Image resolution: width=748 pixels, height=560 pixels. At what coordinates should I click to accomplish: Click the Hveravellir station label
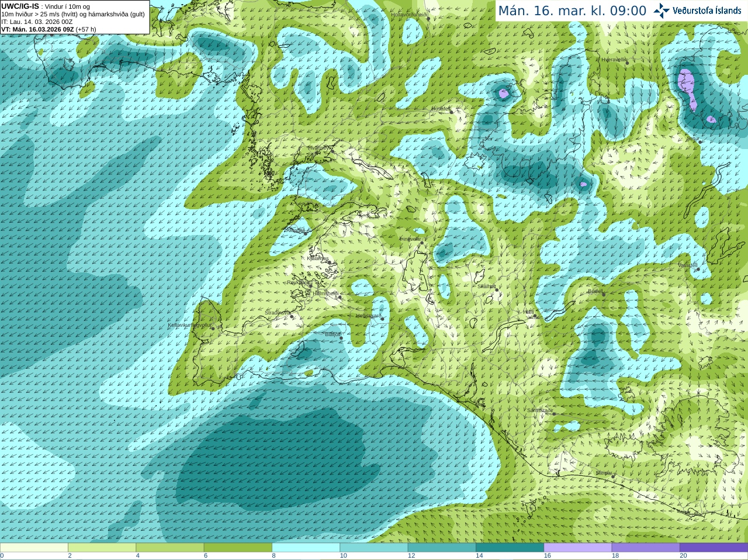(614, 60)
